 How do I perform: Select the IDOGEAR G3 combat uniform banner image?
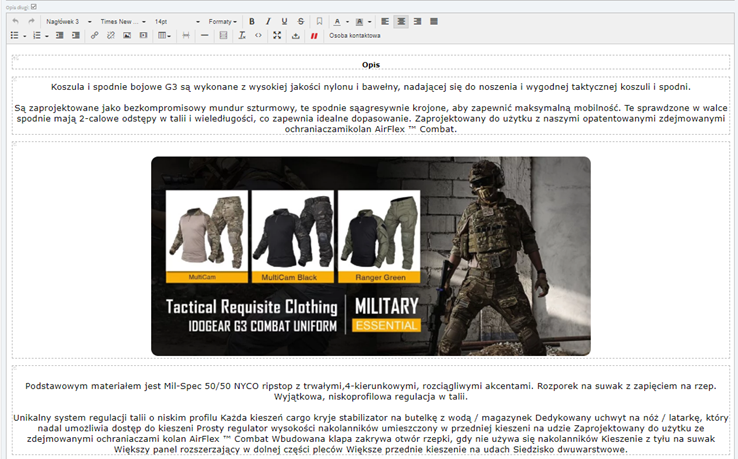(371, 256)
